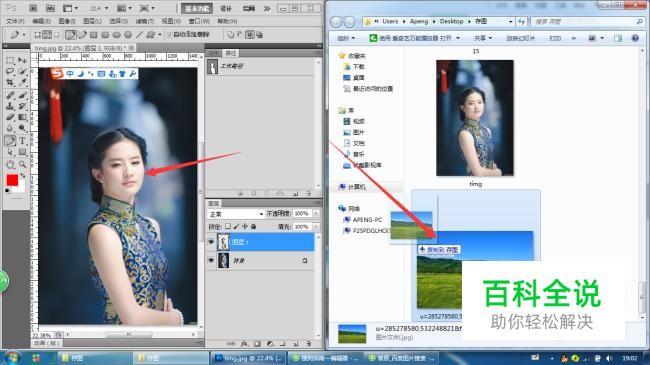Click red foreground color swatch
Screen dimensions: 650x365
[x=12, y=180]
